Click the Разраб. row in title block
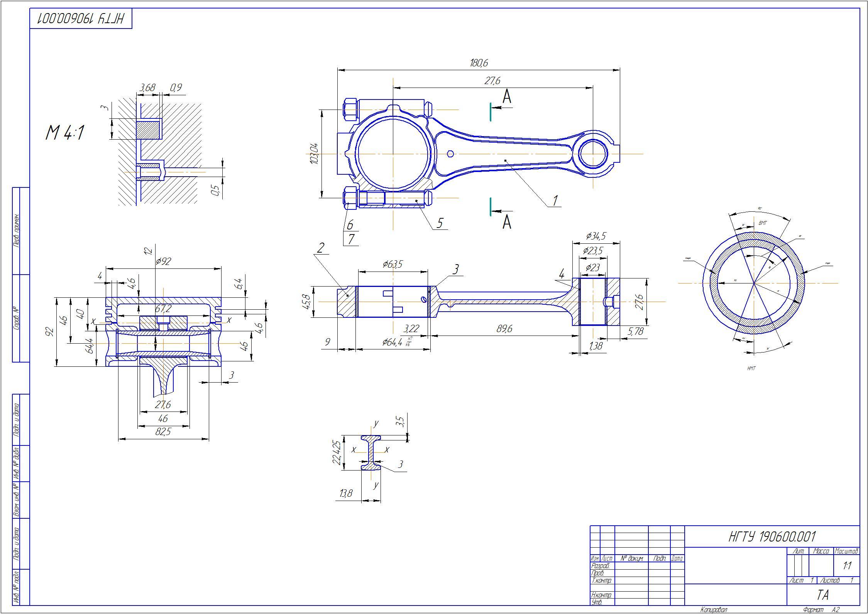The image size is (868, 614). pos(601,566)
